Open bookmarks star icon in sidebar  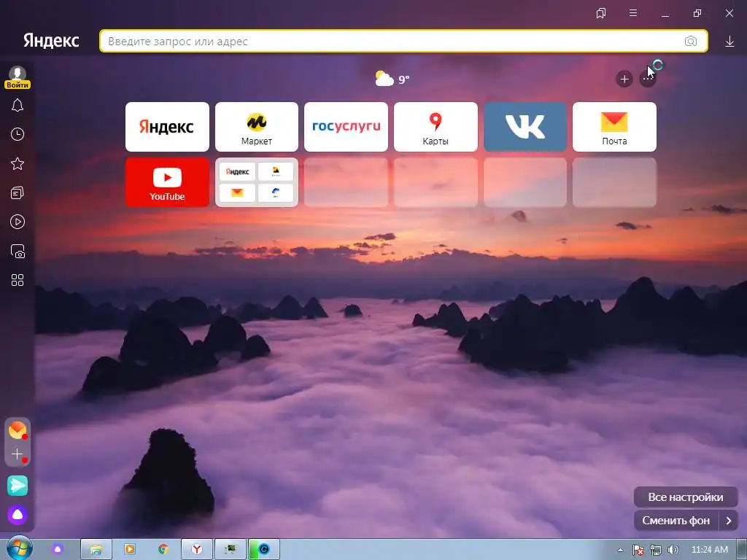point(18,164)
